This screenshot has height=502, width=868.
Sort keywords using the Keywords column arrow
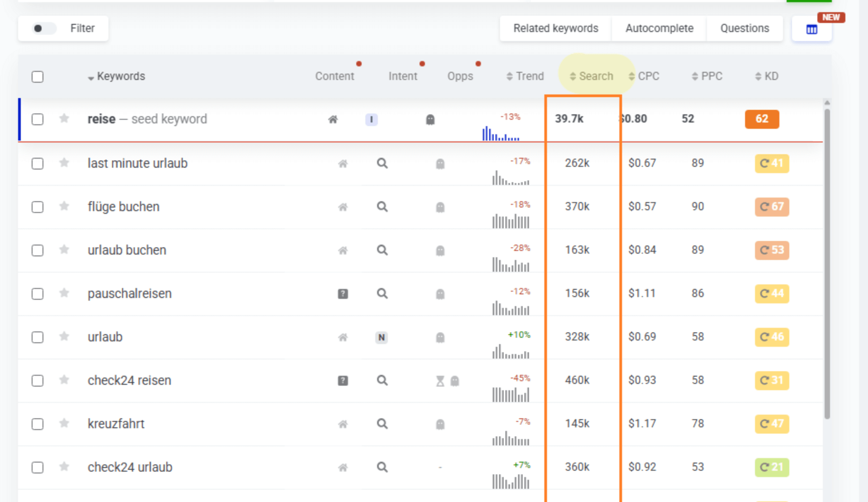91,78
